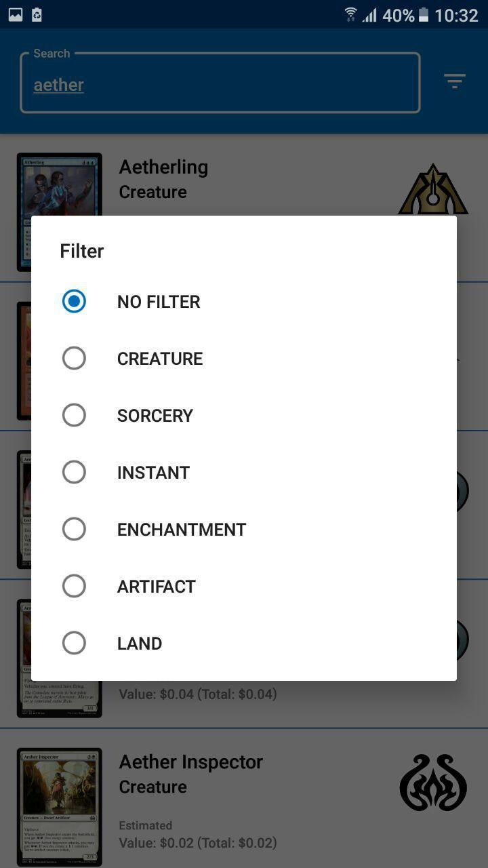This screenshot has height=868, width=488.
Task: Pick the ARTIFACT filter radio button
Action: click(74, 586)
